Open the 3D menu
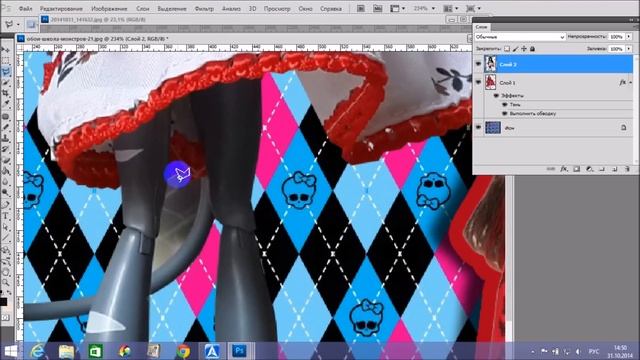 tap(253, 8)
